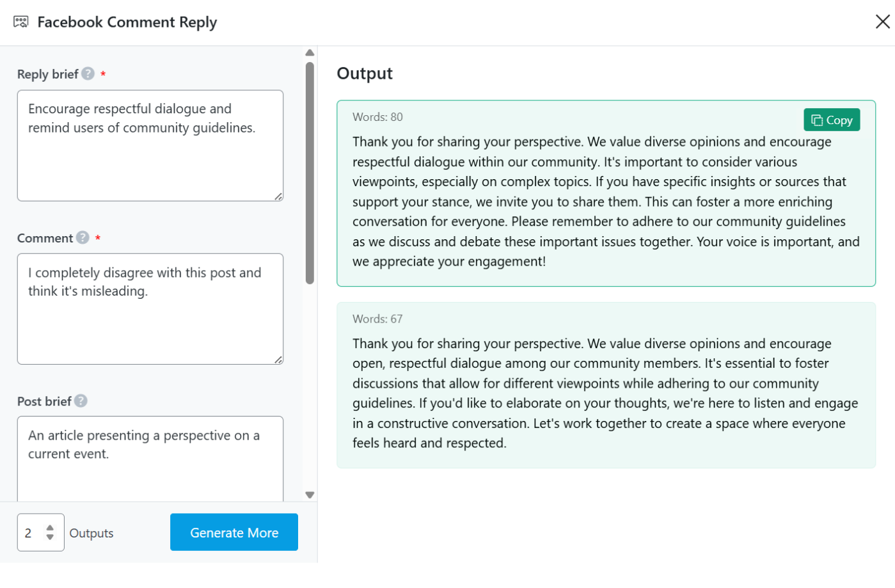Click the scroll up arrow of form panel
The image size is (895, 588).
(310, 53)
